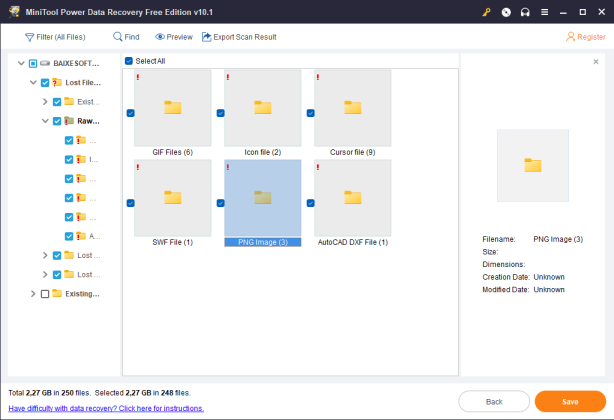Click folder icon of A... tree item

coord(81,236)
